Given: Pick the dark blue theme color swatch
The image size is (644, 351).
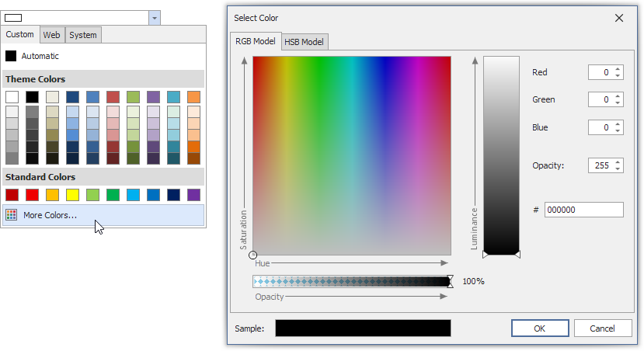Looking at the screenshot, I should pos(72,97).
